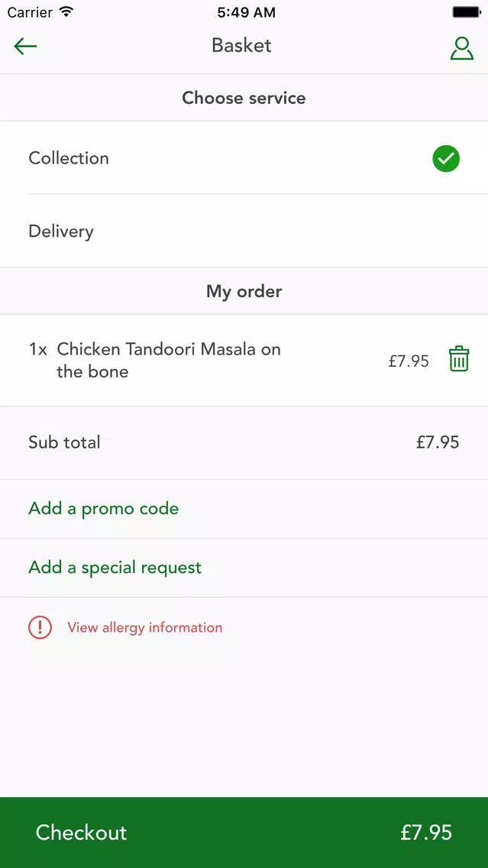
Task: View allergy information link
Action: (145, 628)
